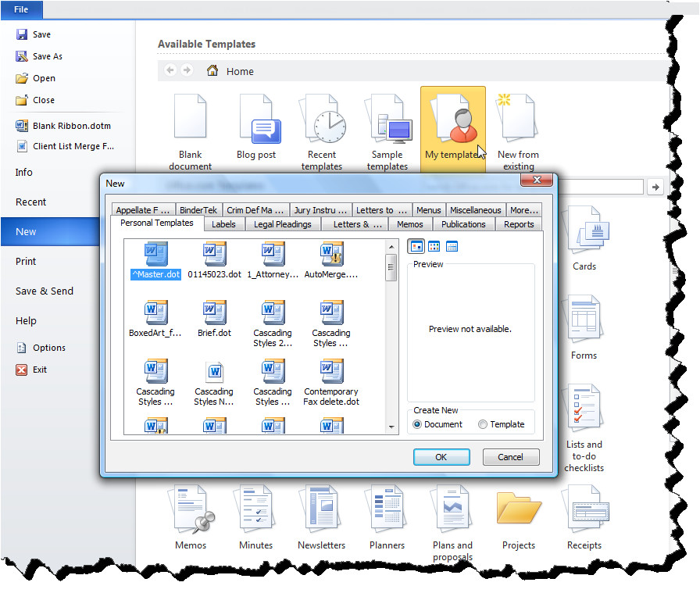Screen dimensions: 700x593
Task: Switch to details view in dialog
Action: tap(452, 246)
